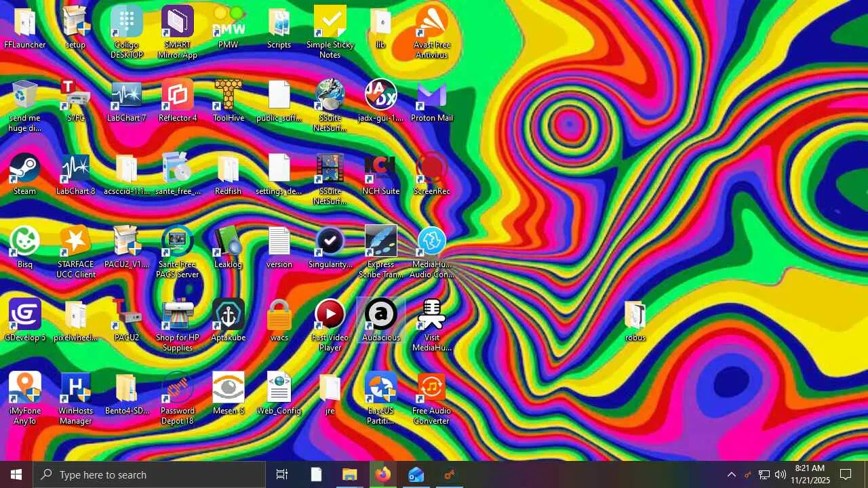Launch Coligo DESKTOP from the desktop

[127, 33]
